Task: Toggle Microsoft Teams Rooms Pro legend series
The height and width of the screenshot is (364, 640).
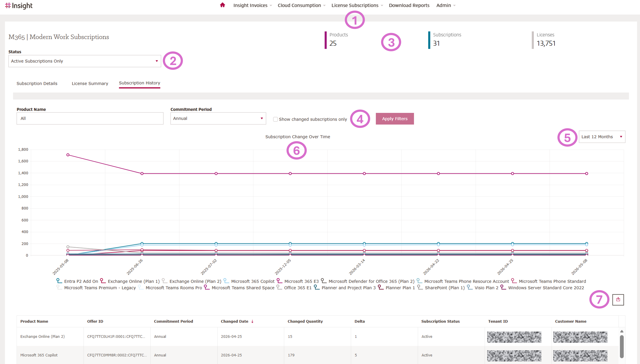Action: coord(170,288)
